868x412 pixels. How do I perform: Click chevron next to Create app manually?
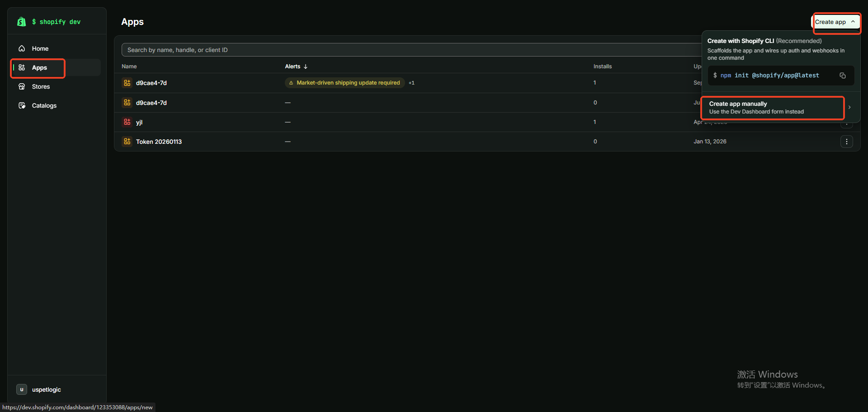[x=849, y=108]
